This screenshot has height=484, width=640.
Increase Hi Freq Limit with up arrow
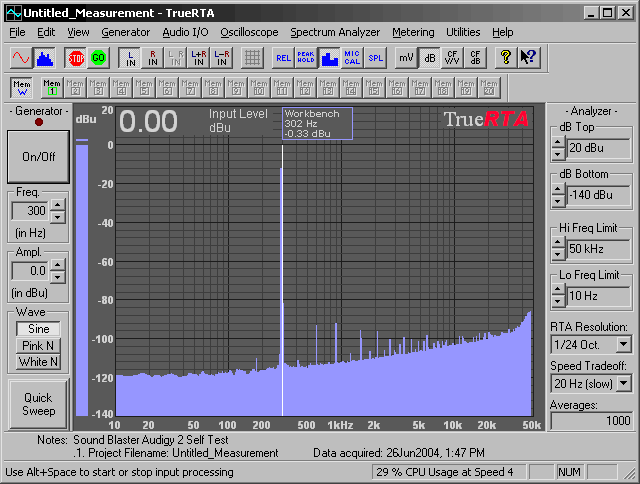point(558,243)
